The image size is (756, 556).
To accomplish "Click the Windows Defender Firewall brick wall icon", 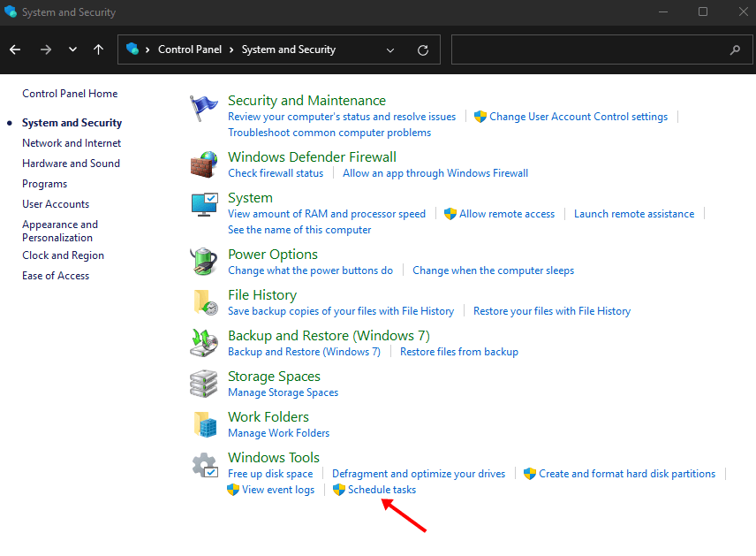I will click(204, 164).
